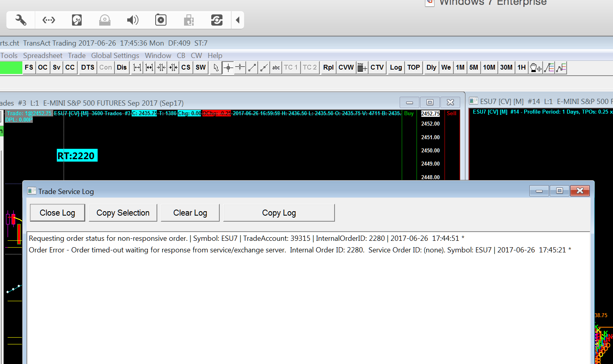
Task: Select the crosshair chart tool
Action: click(x=228, y=68)
